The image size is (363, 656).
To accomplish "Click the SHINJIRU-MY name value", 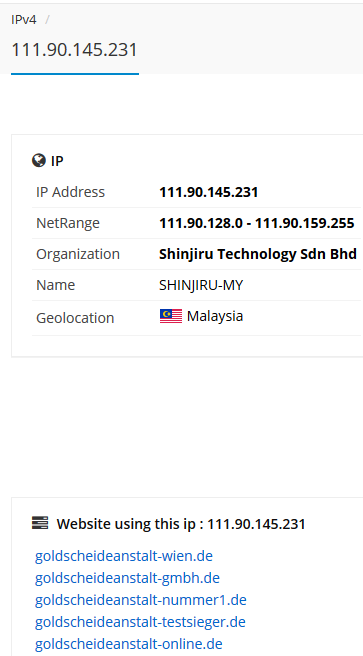I will [201, 285].
